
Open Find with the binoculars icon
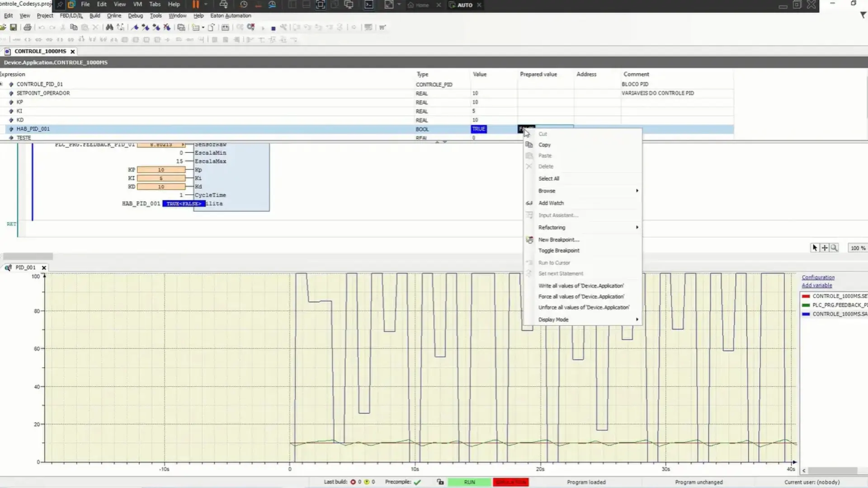click(109, 28)
